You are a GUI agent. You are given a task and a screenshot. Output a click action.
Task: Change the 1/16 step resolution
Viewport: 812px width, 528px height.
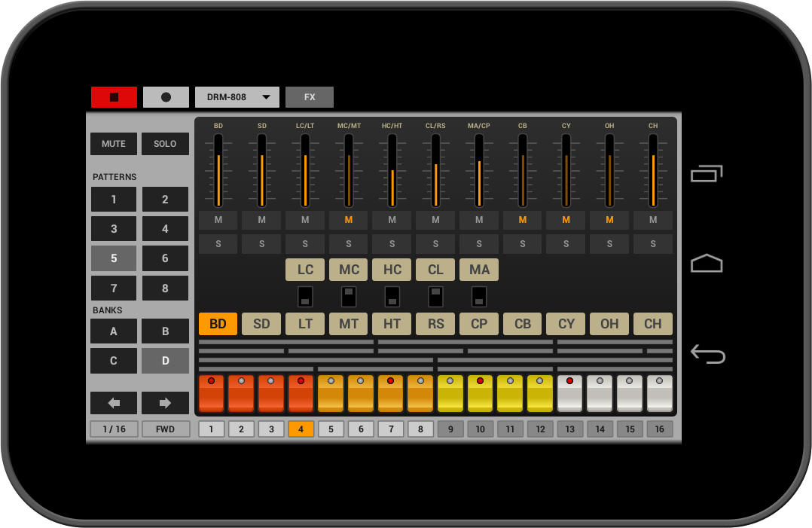pos(114,429)
